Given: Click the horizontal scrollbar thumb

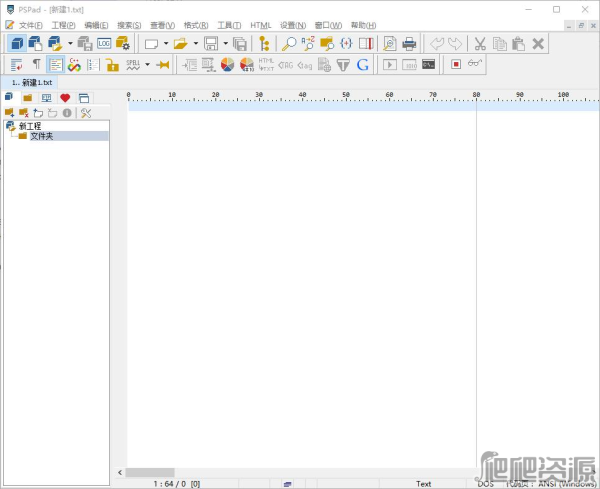Looking at the screenshot, I should point(150,473).
